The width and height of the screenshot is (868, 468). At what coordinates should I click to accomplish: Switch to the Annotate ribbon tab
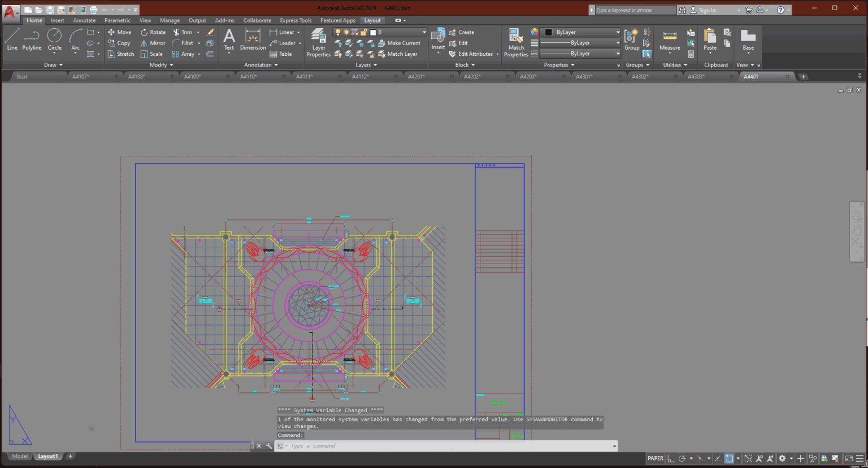click(x=84, y=20)
